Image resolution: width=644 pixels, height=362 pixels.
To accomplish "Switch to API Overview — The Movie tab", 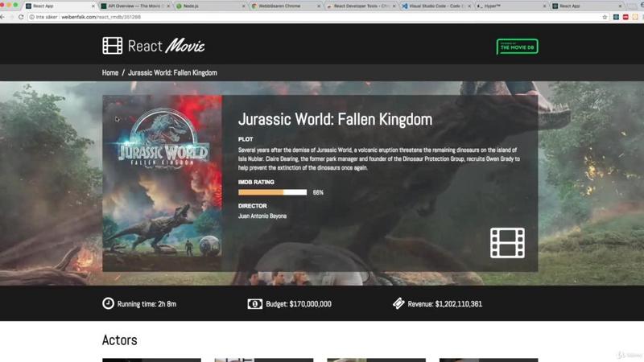I will coord(135,6).
